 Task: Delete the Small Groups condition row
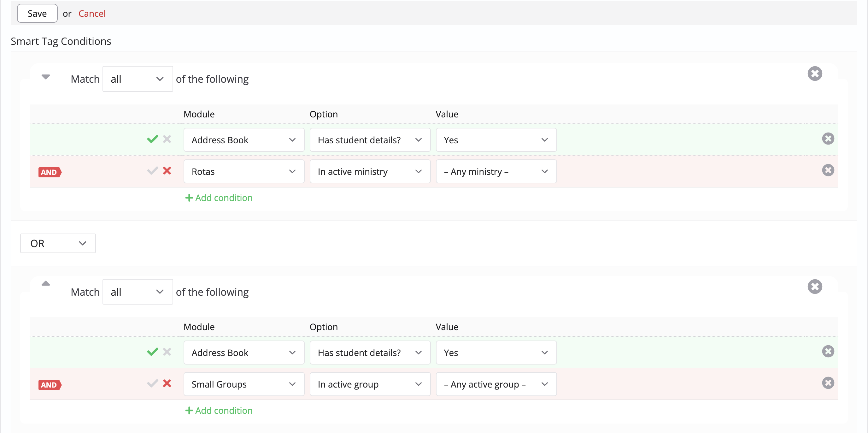[x=828, y=383]
